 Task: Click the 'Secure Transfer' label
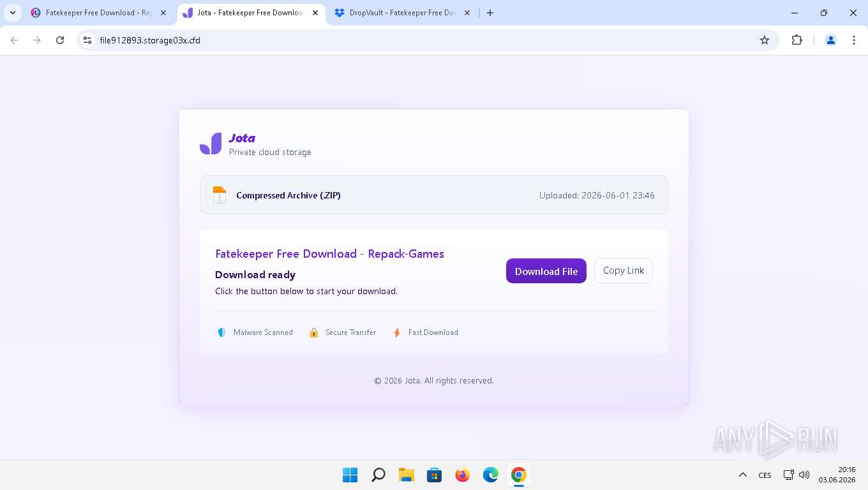click(x=350, y=332)
